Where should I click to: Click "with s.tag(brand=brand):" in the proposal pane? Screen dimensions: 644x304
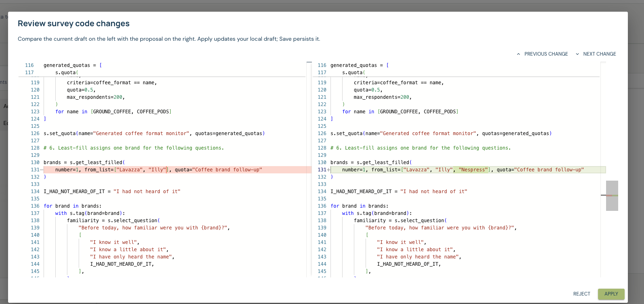click(377, 213)
